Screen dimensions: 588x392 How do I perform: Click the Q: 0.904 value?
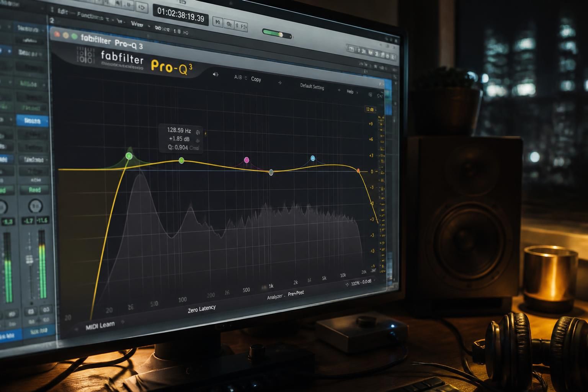click(x=178, y=147)
